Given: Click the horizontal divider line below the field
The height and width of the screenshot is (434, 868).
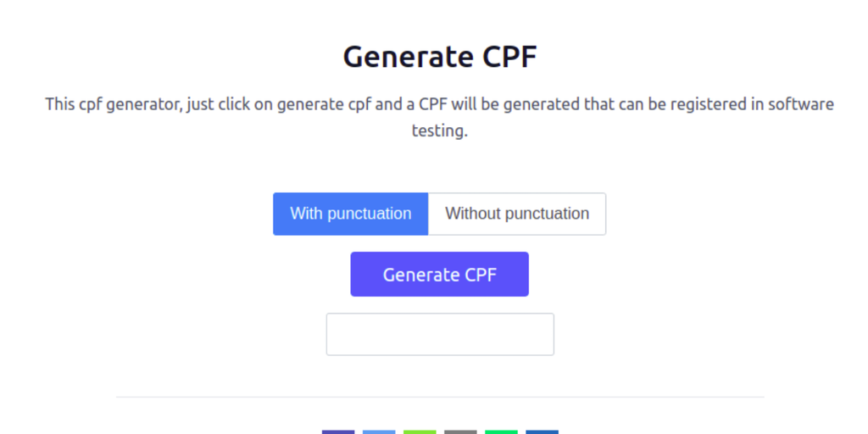Looking at the screenshot, I should click(x=439, y=397).
